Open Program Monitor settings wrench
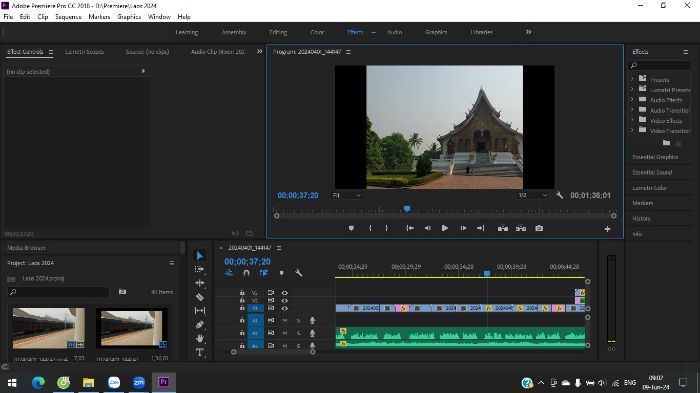 559,195
